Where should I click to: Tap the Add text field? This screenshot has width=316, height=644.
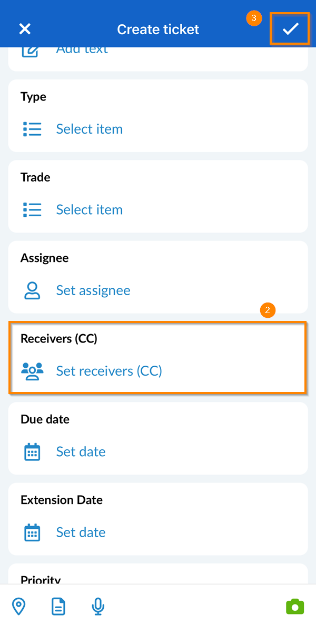click(82, 51)
